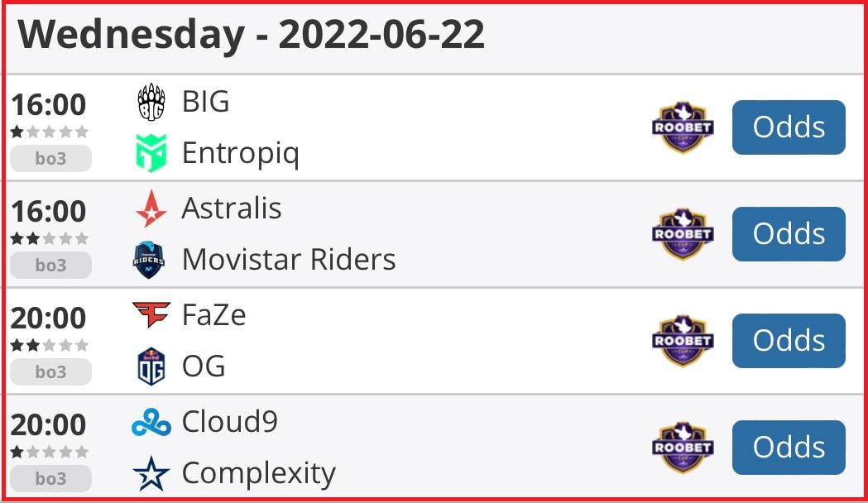Select the red Astralis star logo
The width and height of the screenshot is (868, 503).
click(151, 208)
